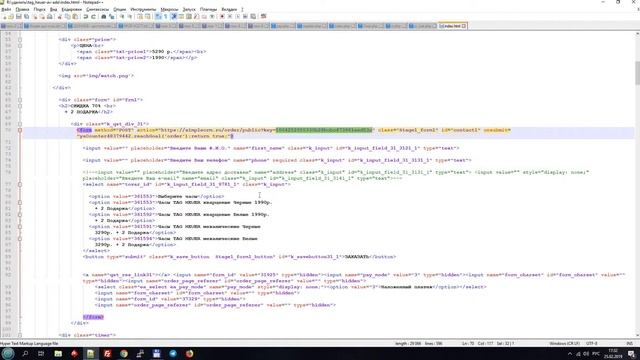
Task: Click the ЗАКАЗАТЬ button text in code
Action: tap(357, 257)
